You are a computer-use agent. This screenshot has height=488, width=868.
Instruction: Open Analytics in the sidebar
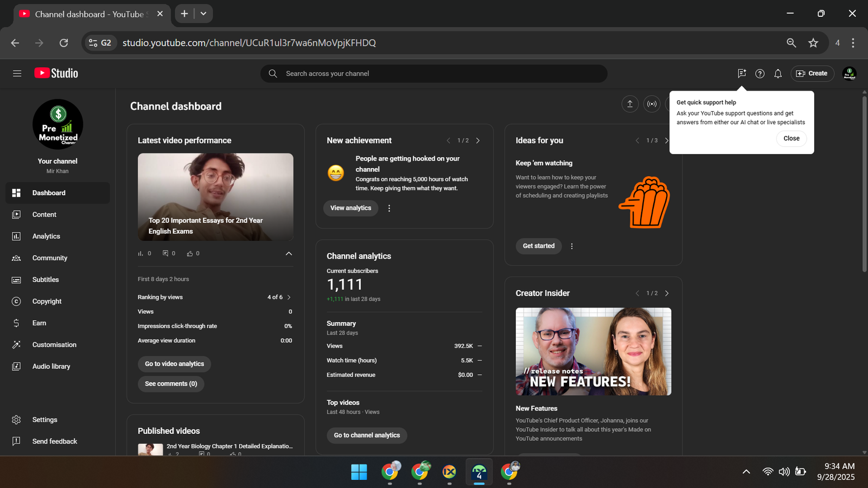click(46, 236)
